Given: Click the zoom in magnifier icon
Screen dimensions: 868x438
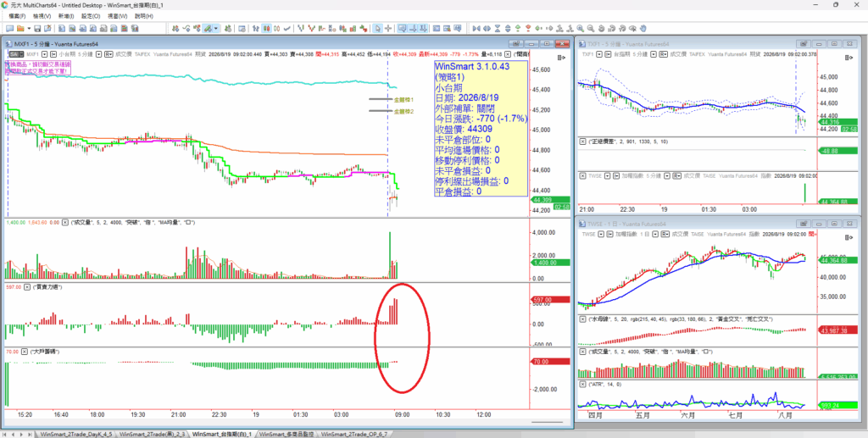Looking at the screenshot, I should point(580,28).
